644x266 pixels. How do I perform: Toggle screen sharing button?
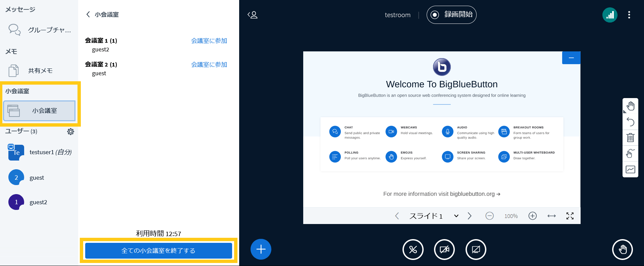pos(476,250)
